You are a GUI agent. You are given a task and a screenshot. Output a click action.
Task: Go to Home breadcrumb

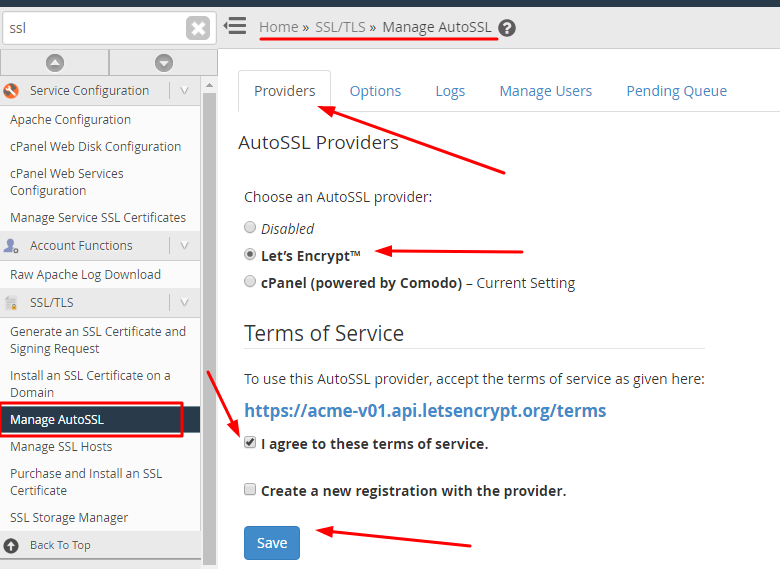point(279,27)
